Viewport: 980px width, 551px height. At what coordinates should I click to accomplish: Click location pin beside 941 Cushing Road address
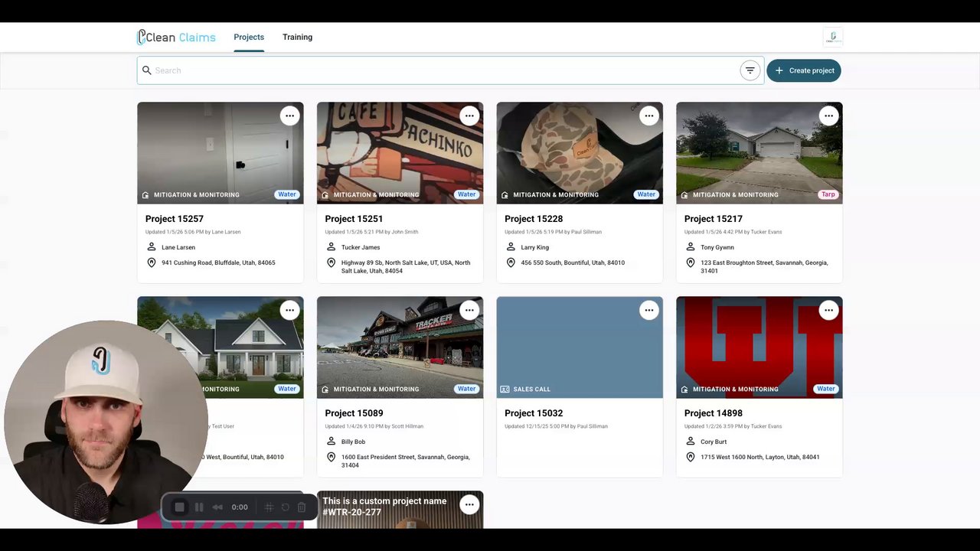[152, 262]
